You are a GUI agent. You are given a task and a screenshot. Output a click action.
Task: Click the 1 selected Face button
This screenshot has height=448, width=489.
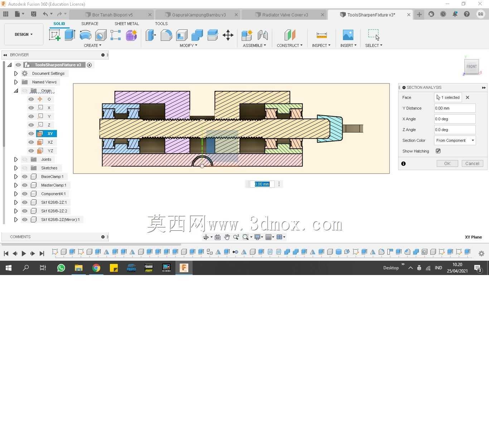(448, 97)
